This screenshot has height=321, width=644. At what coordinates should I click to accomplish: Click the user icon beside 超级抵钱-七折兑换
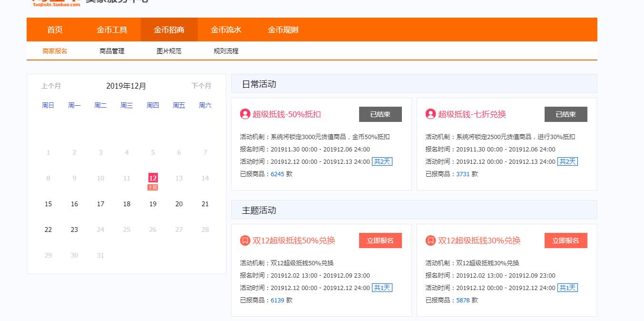tap(429, 114)
